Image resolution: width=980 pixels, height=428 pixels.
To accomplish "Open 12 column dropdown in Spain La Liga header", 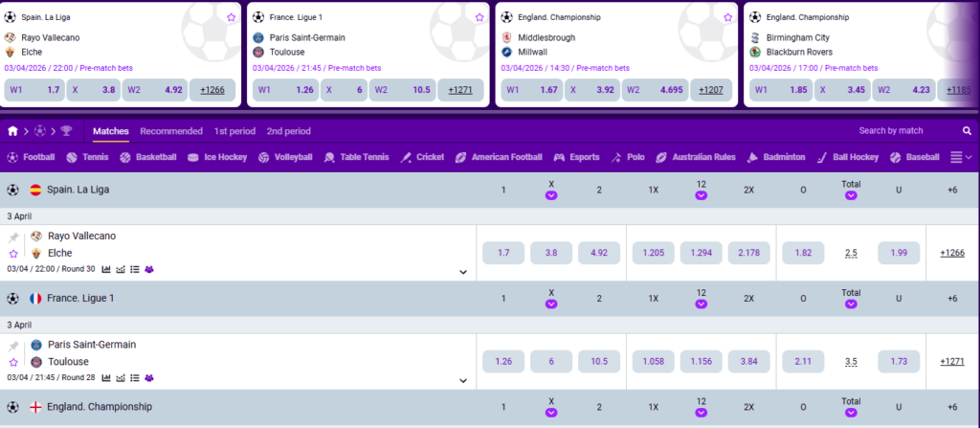I will [x=702, y=196].
